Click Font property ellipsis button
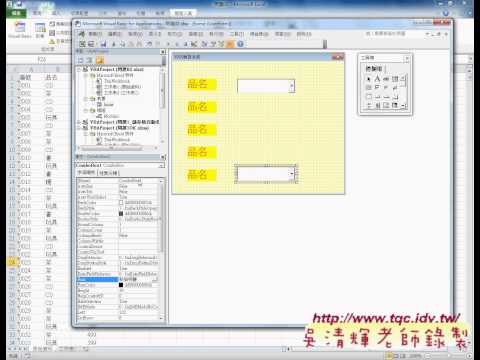The height and width of the screenshot is (360, 480). coord(156,279)
